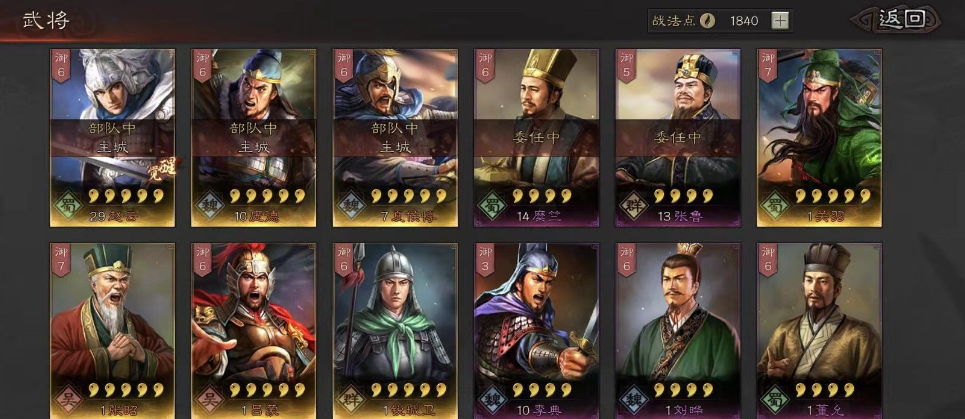
Task: Select the 关羽 general card
Action: pos(820,138)
